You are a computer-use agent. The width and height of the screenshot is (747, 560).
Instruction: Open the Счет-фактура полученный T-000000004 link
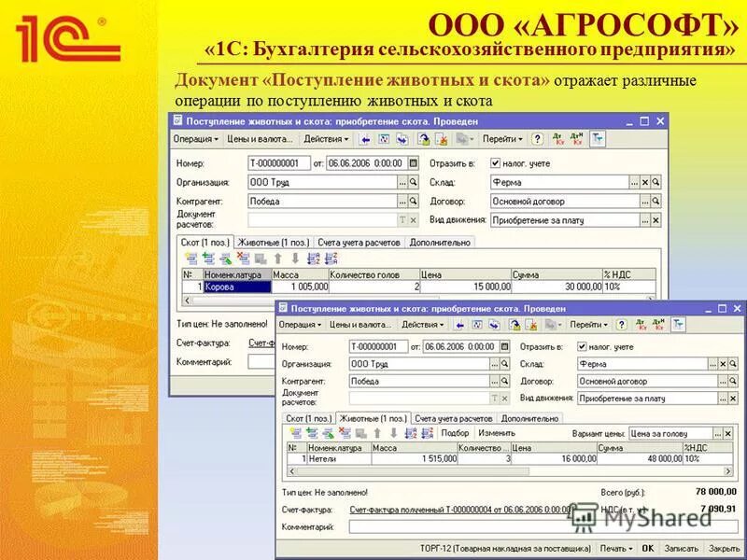coord(460,510)
